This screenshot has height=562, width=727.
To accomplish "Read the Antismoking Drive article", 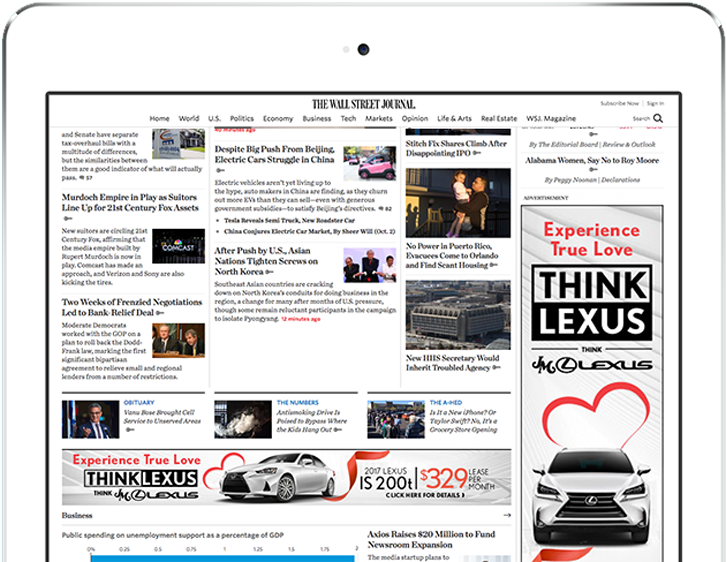I will [x=311, y=421].
